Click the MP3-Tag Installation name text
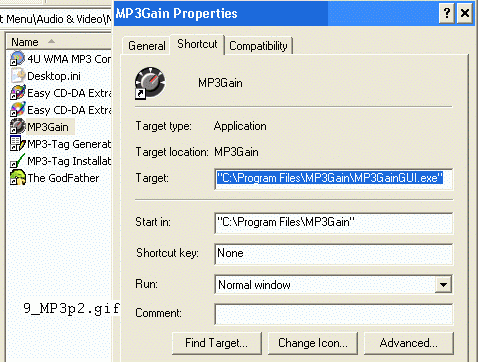Image resolution: width=478 pixels, height=362 pixels. tap(69, 161)
